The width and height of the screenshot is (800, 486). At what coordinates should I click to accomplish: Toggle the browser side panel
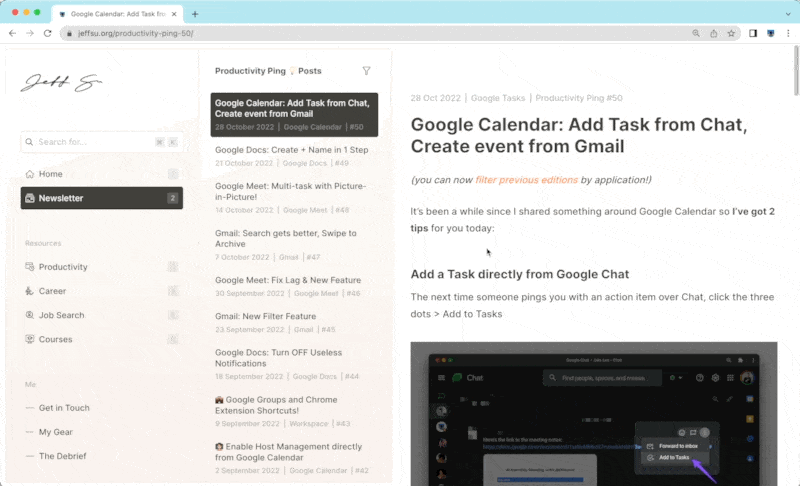point(753,33)
